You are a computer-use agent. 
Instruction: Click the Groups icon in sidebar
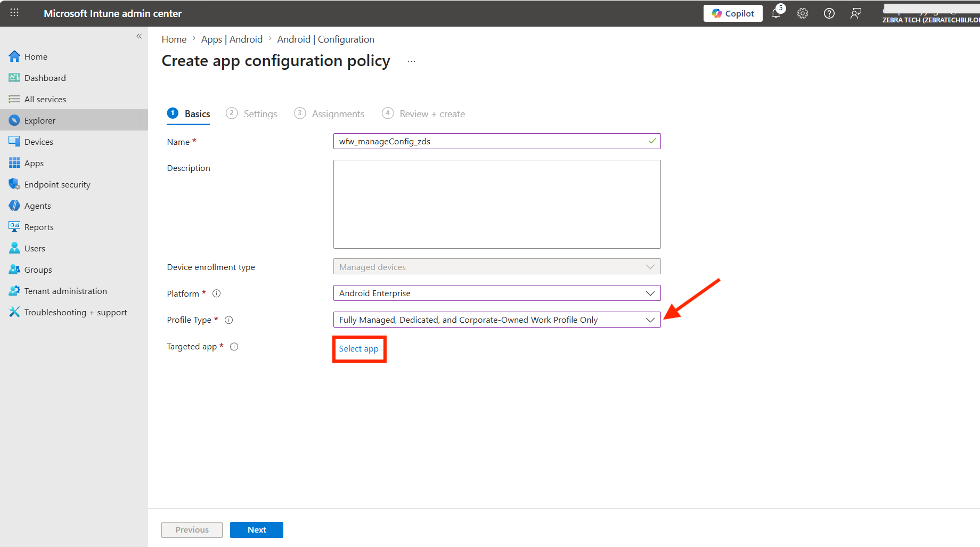click(14, 270)
